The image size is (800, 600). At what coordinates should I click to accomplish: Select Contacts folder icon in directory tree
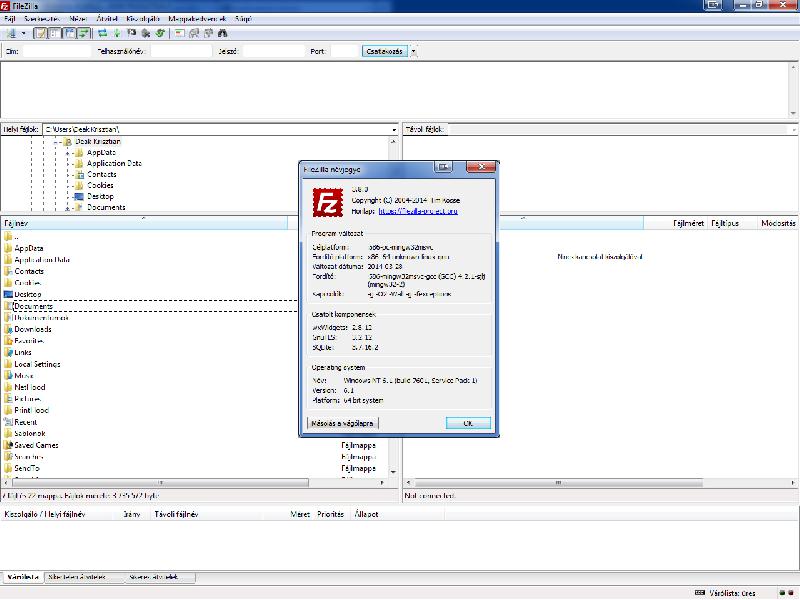[79, 174]
